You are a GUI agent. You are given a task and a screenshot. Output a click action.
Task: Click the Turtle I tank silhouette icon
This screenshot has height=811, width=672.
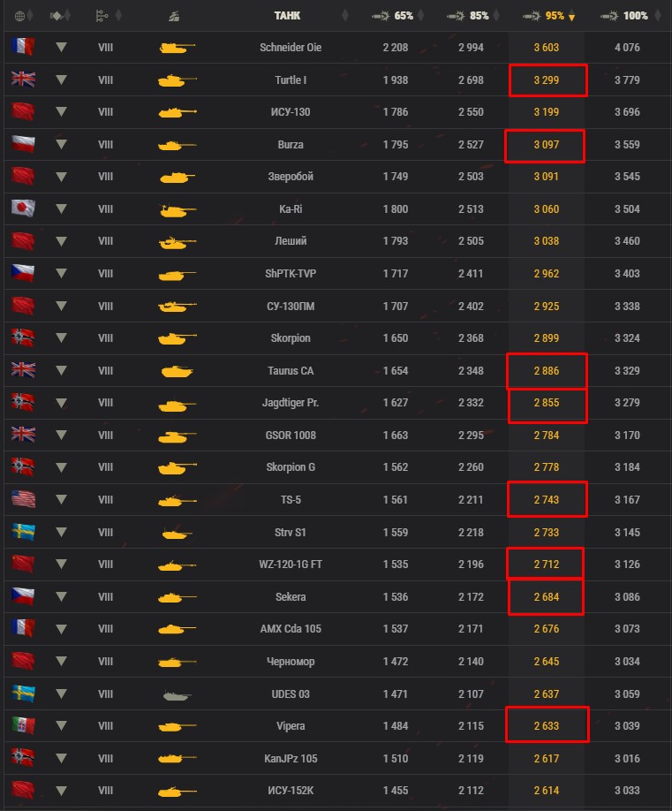tap(177, 80)
